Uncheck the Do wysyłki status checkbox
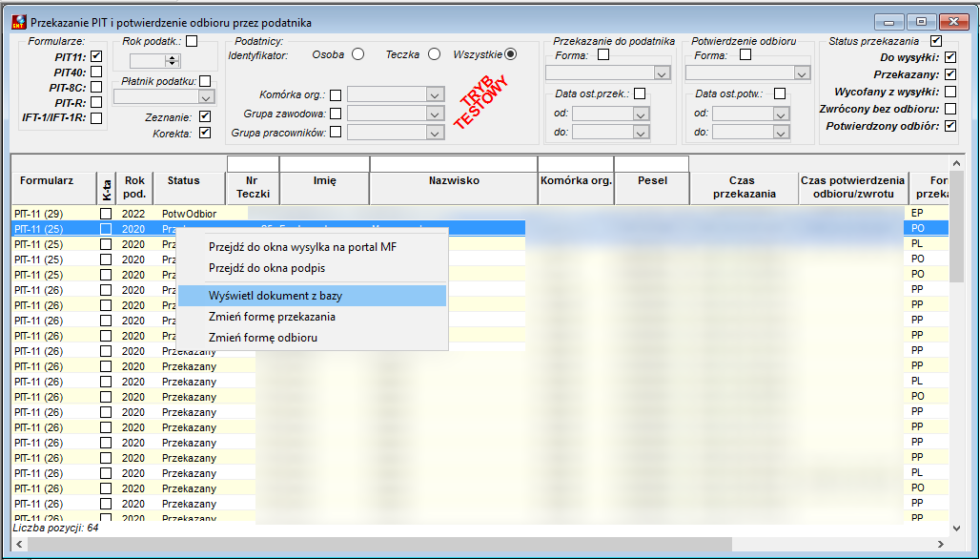Image resolution: width=980 pixels, height=560 pixels. click(x=950, y=57)
